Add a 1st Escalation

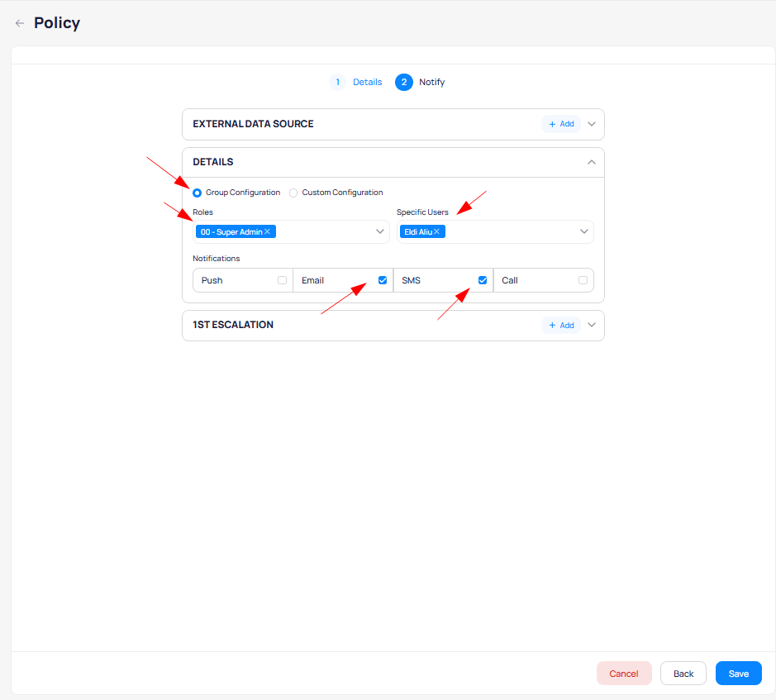[x=560, y=326]
